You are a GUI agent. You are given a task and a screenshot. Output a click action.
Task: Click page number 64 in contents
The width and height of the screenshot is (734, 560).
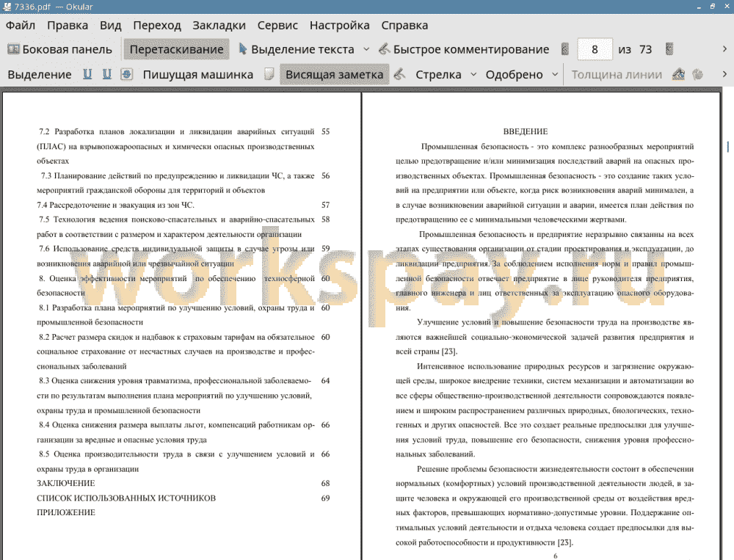point(325,381)
